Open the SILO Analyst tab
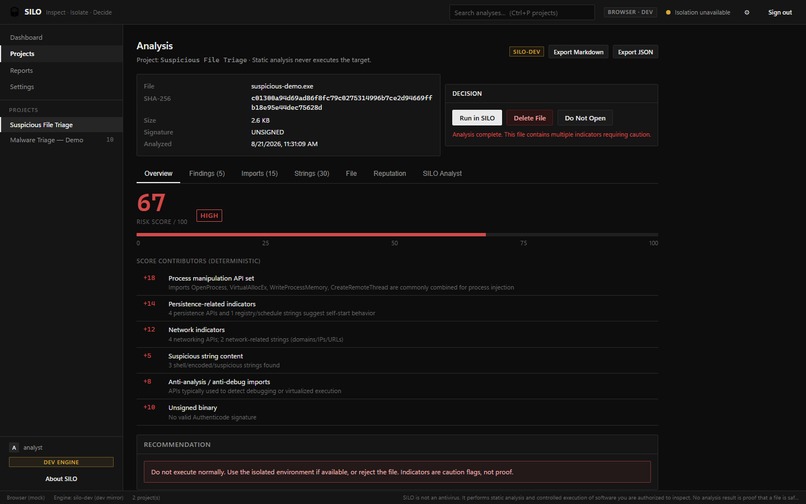The image size is (806, 504). click(442, 173)
